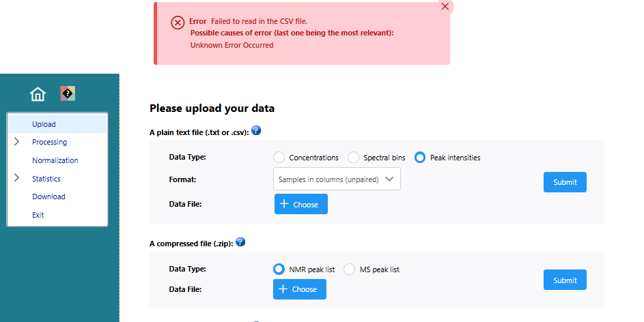Open the Download menu item

click(48, 196)
